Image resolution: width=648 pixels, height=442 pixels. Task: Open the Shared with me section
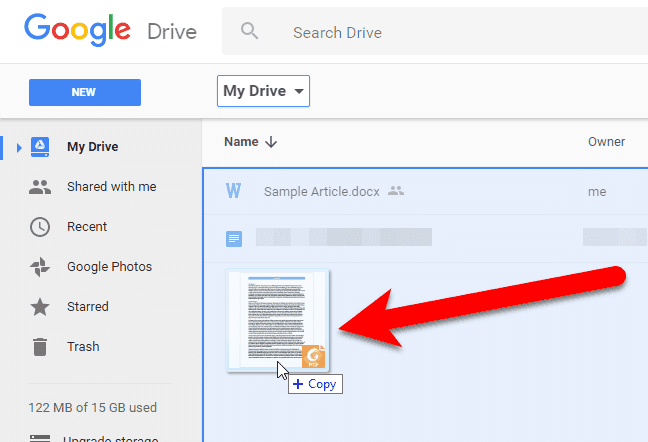tap(112, 187)
